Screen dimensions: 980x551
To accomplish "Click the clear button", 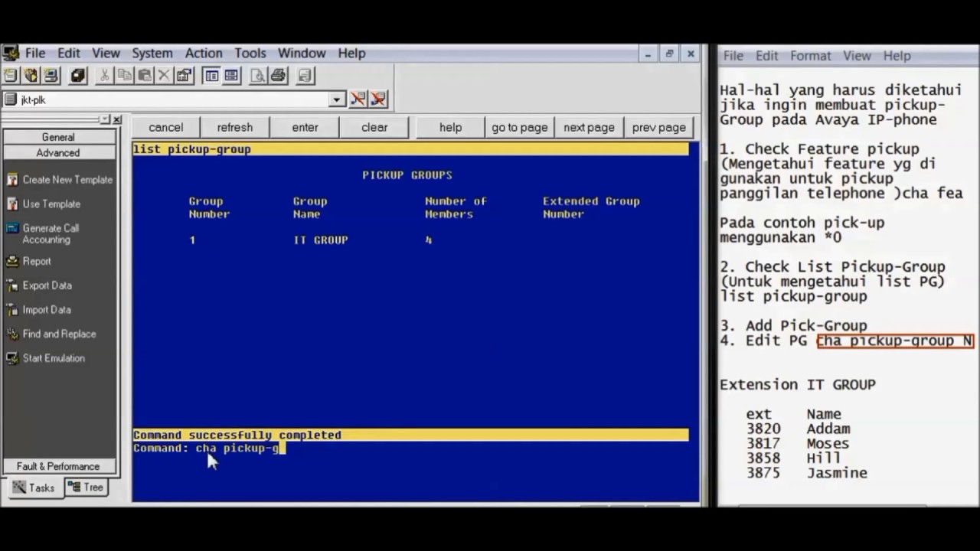I will pos(374,127).
